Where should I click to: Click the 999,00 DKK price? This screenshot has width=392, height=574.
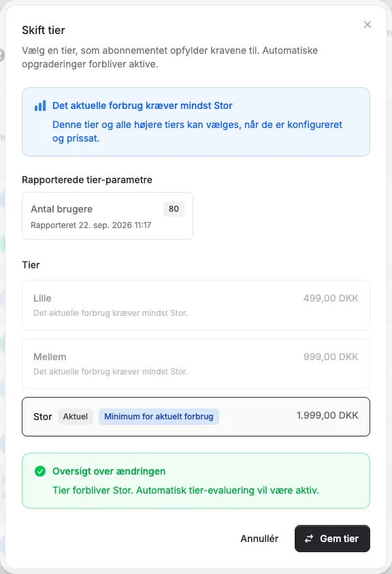pyautogui.click(x=331, y=357)
